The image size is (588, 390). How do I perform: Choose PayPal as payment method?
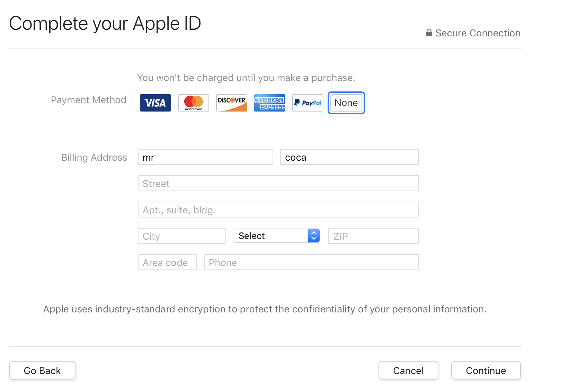click(x=308, y=103)
